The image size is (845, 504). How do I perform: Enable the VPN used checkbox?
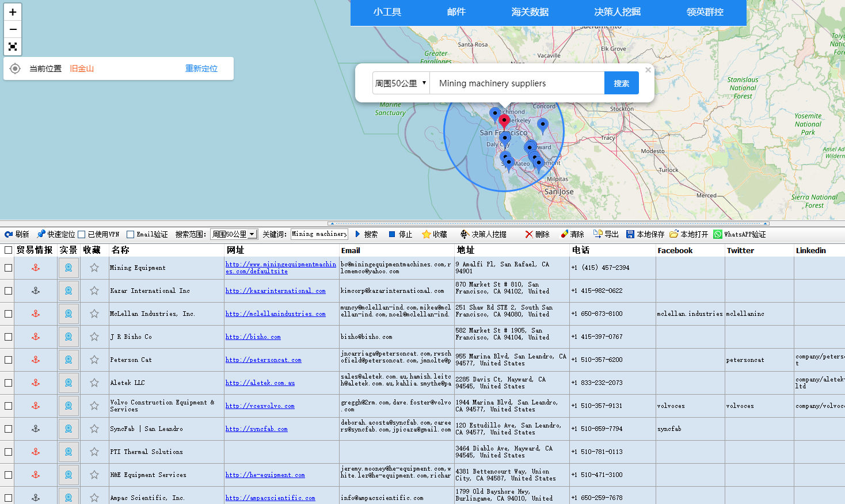(82, 234)
